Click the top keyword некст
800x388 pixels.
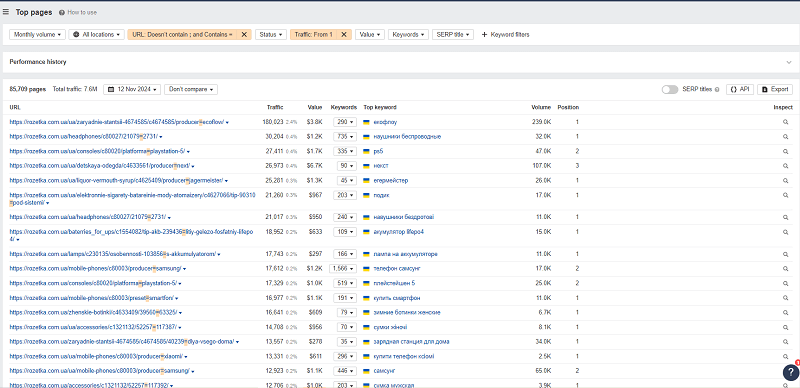pos(381,166)
